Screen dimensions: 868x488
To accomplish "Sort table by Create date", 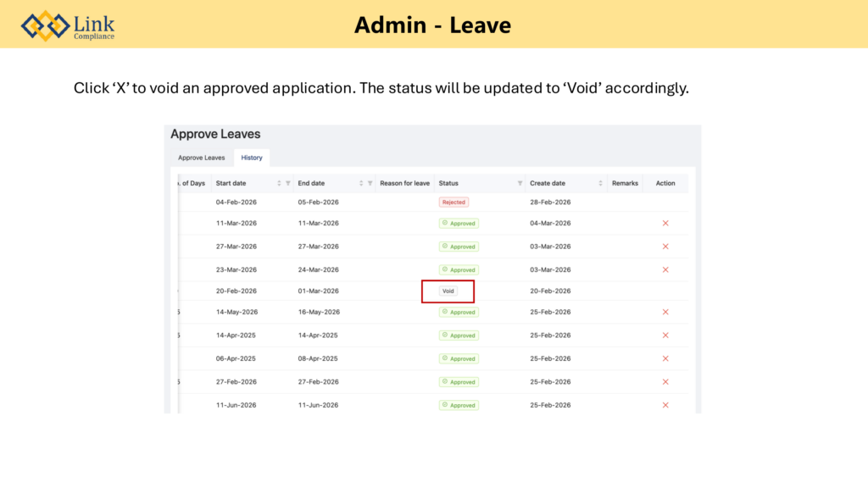I will point(601,183).
